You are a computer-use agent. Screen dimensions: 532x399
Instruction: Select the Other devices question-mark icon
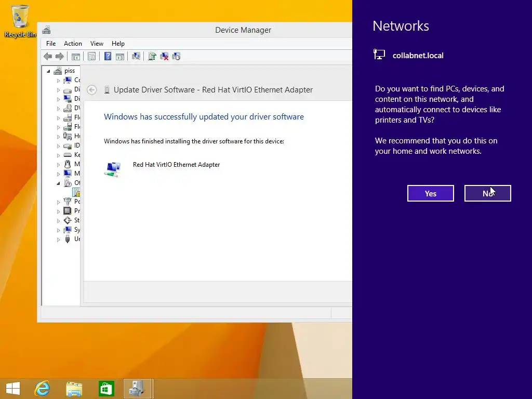click(68, 183)
